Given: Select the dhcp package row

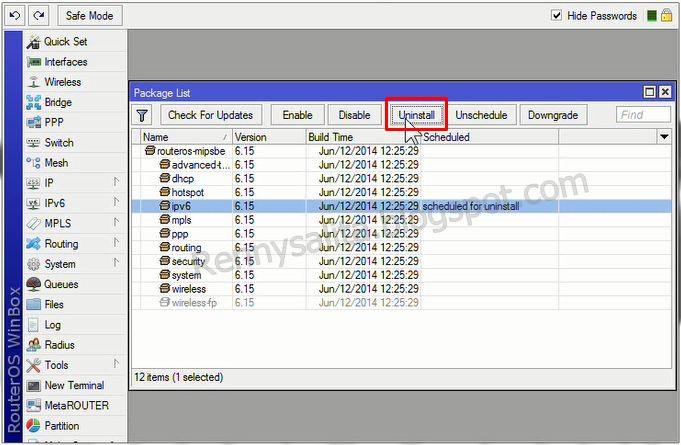Looking at the screenshot, I should click(402, 178).
